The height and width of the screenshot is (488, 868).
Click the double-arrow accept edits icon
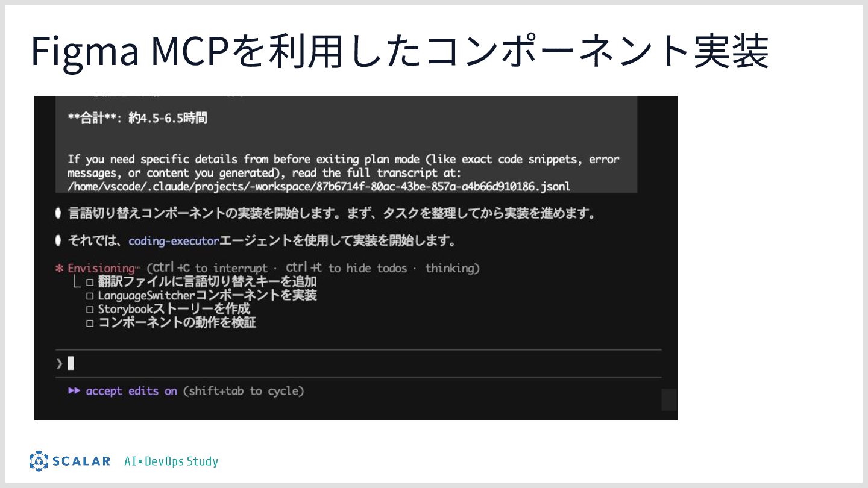tap(74, 391)
